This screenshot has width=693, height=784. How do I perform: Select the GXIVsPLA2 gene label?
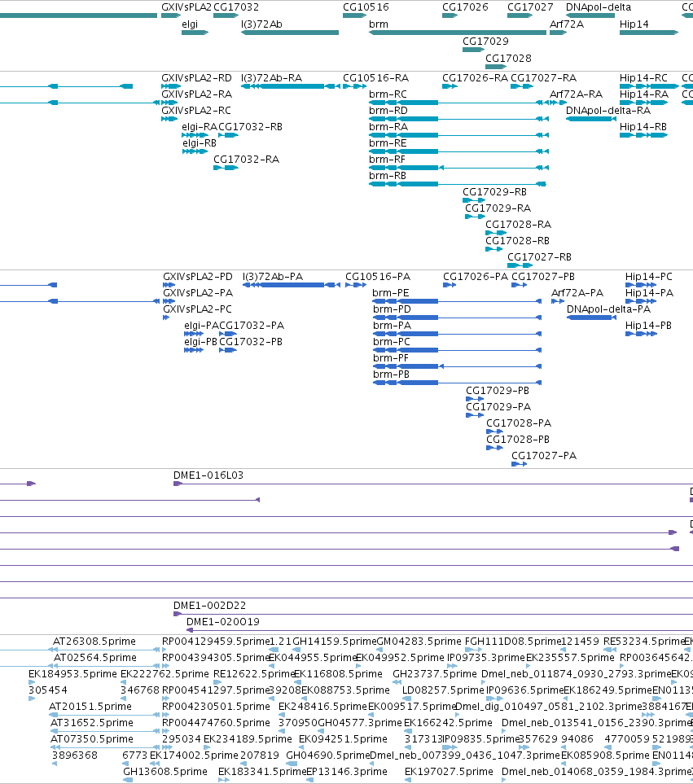[186, 7]
